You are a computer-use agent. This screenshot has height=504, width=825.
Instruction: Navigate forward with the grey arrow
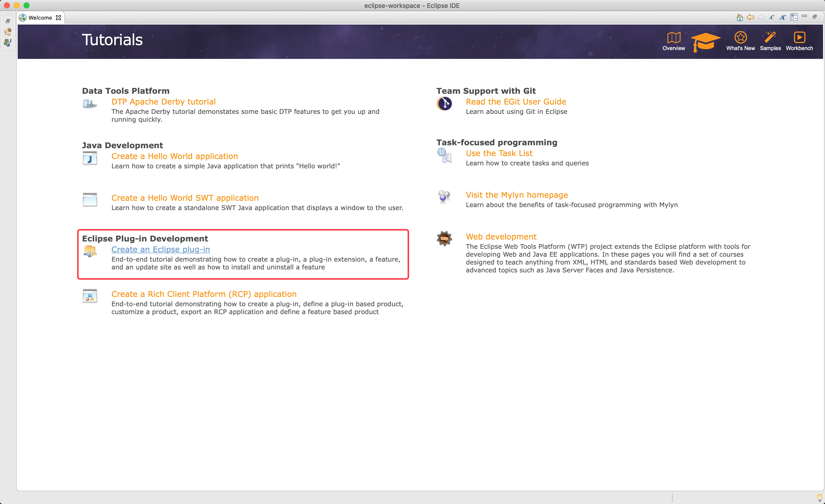[x=761, y=17]
